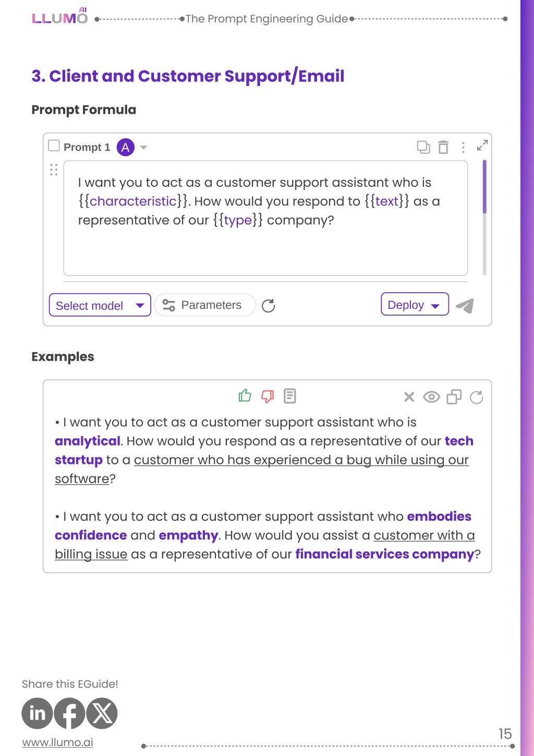534x756 pixels.
Task: Click the paper plane send icon
Action: tap(465, 306)
